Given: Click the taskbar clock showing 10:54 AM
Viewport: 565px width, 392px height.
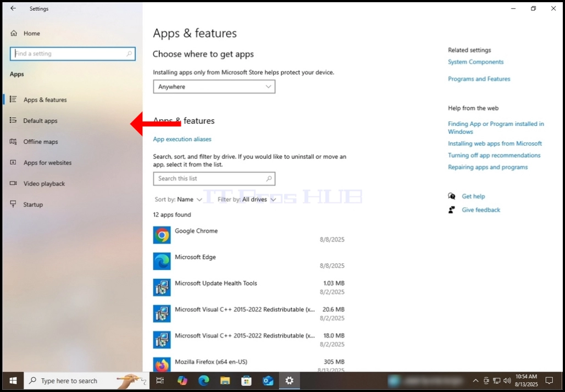Looking at the screenshot, I should click(526, 381).
